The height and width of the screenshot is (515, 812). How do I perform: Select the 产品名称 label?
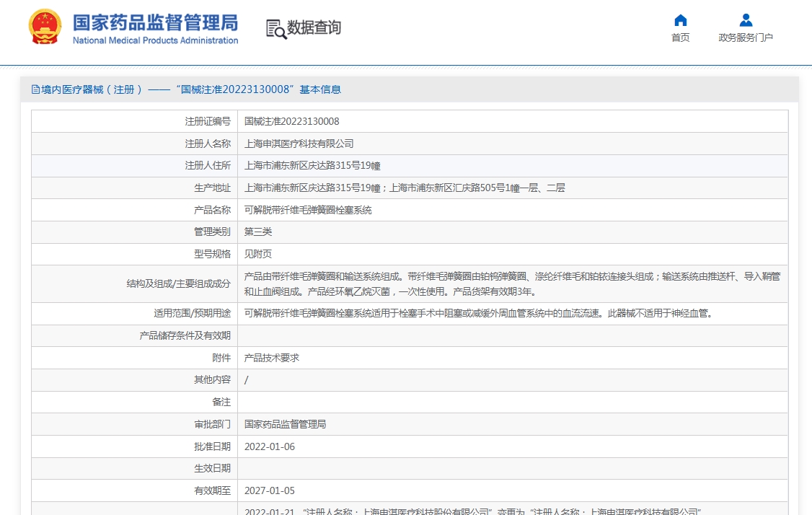[x=212, y=210]
